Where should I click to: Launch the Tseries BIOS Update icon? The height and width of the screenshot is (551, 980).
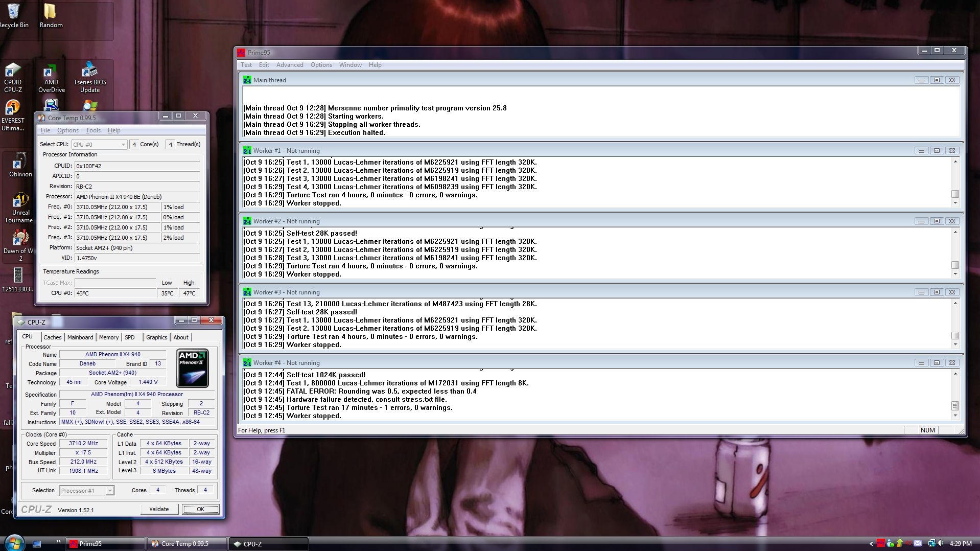coord(90,78)
